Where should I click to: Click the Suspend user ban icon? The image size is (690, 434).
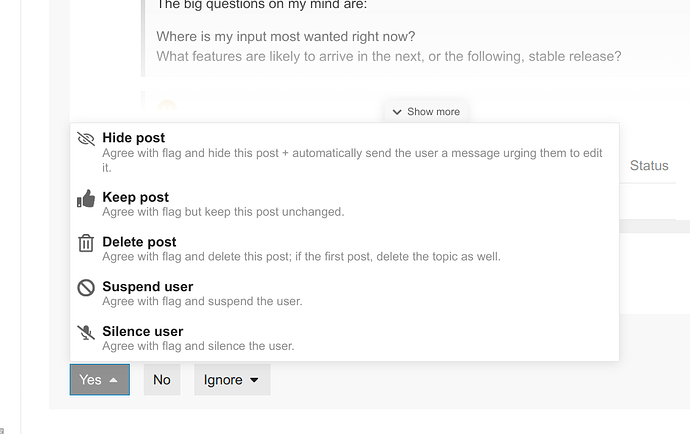86,288
